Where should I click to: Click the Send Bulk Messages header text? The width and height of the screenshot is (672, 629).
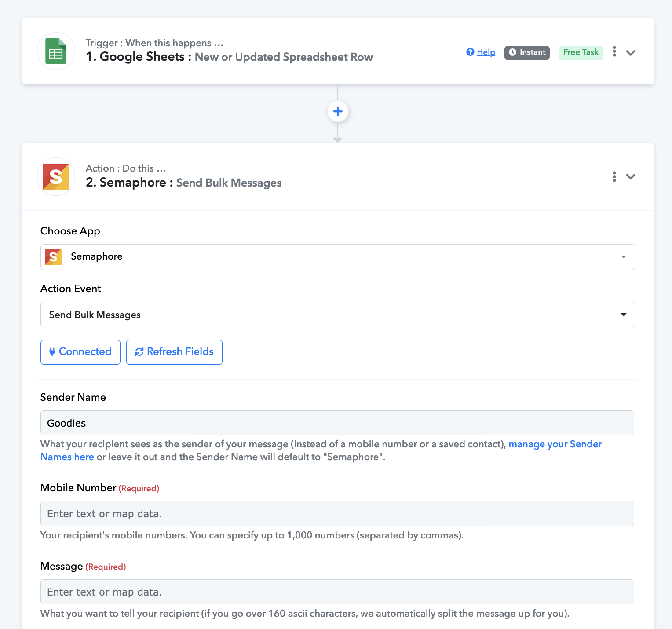tap(229, 183)
